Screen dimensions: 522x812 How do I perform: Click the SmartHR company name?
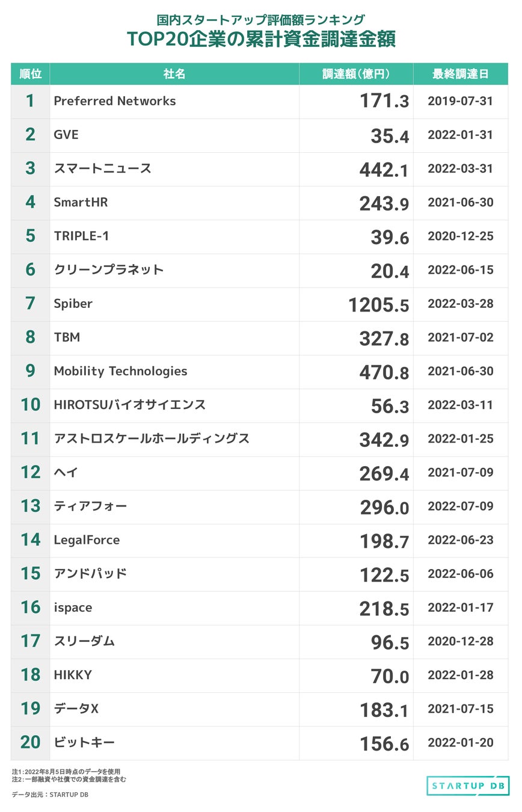81,202
